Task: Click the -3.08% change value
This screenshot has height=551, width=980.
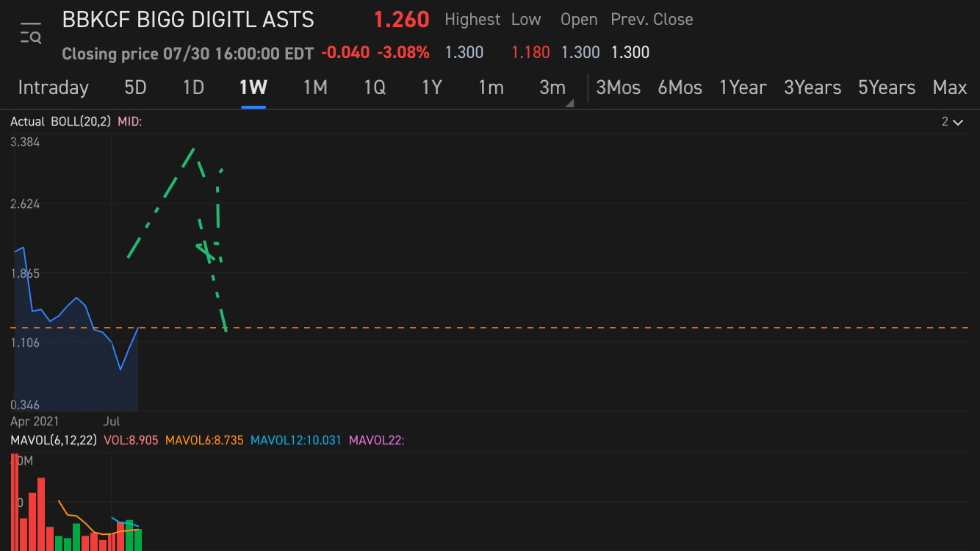Action: 403,52
